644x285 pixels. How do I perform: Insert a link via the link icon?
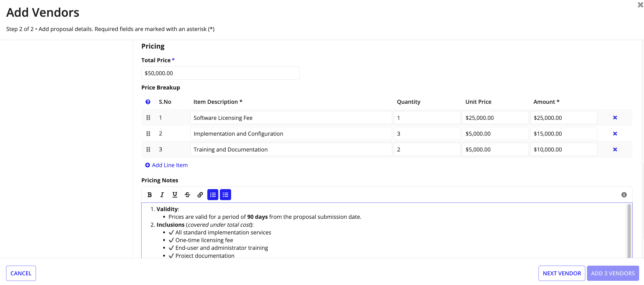(x=200, y=195)
